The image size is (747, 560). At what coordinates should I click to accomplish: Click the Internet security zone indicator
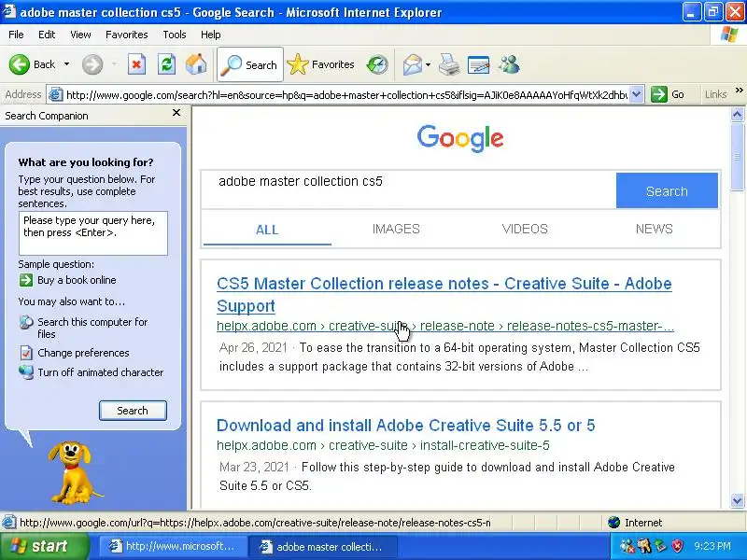point(636,523)
